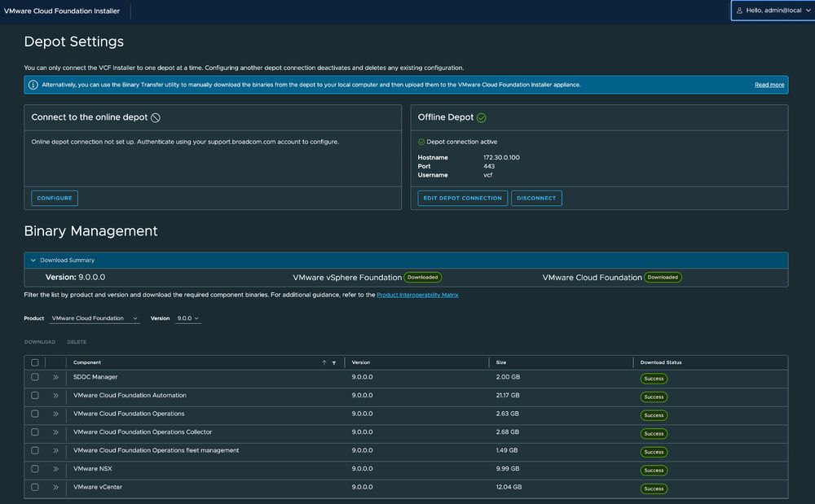
Task: Select the VMware NSX checkbox
Action: (x=35, y=469)
